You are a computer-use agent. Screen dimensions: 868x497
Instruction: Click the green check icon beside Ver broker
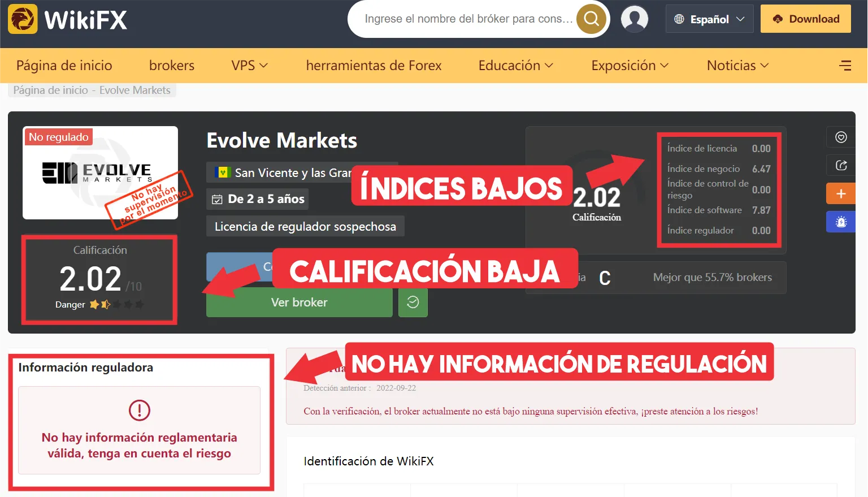pyautogui.click(x=413, y=302)
